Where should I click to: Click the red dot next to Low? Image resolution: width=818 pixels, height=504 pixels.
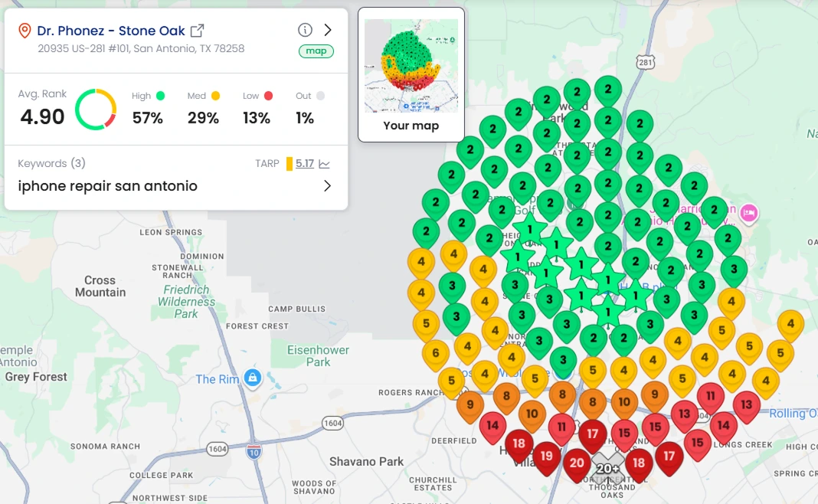[268, 96]
